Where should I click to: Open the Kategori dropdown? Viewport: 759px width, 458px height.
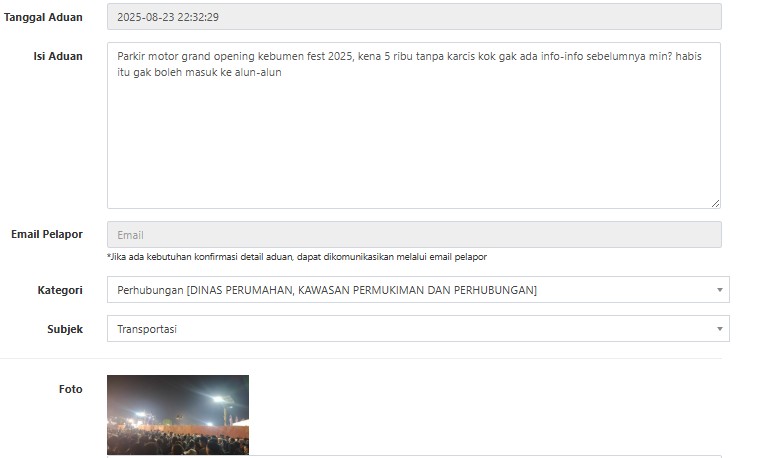(x=418, y=290)
